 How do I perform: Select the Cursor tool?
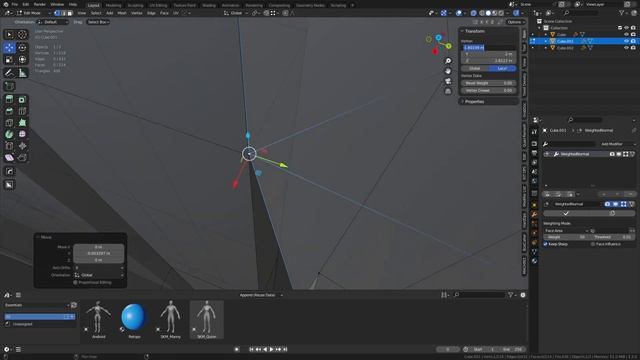22,35
